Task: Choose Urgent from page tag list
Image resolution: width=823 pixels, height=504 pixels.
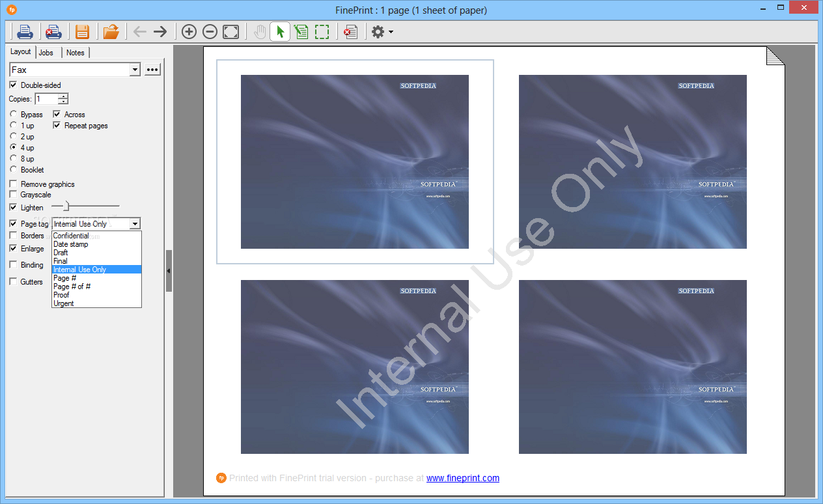Action: (x=96, y=303)
